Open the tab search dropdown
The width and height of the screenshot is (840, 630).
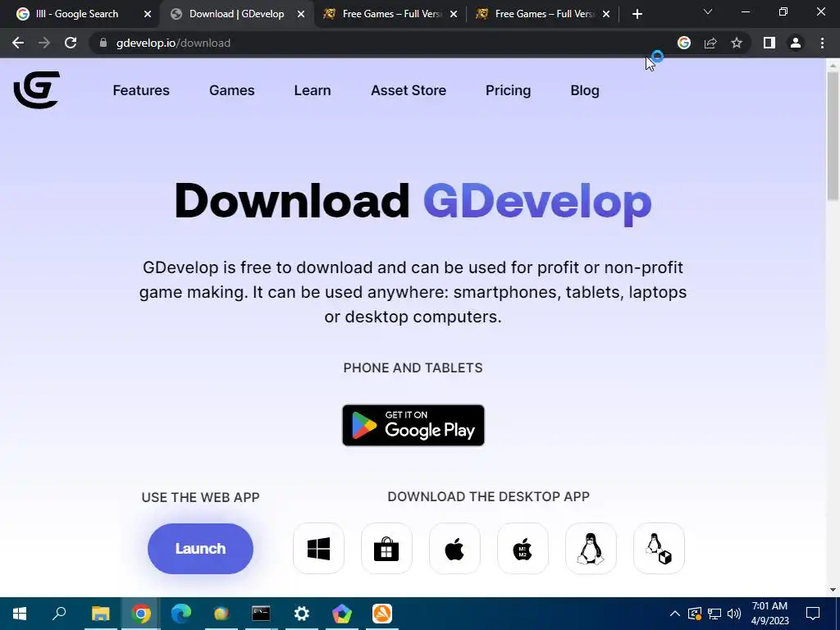[x=708, y=11]
